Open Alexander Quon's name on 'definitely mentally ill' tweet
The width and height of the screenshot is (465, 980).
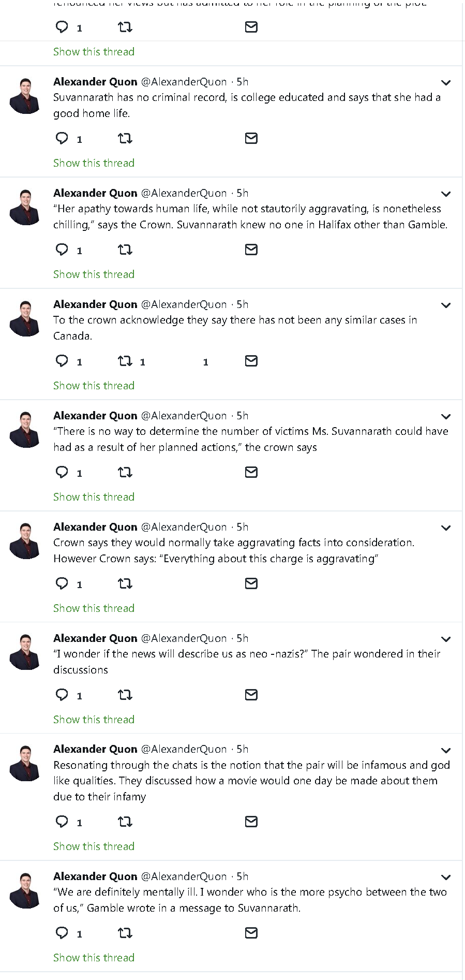pyautogui.click(x=95, y=876)
